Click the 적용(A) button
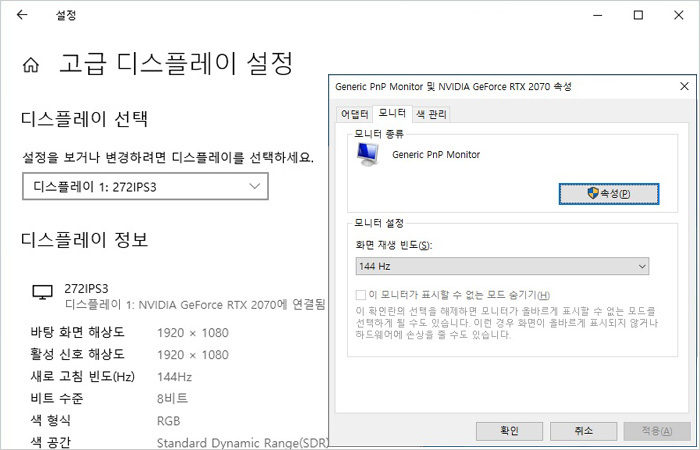The height and width of the screenshot is (450, 700). pos(657,430)
